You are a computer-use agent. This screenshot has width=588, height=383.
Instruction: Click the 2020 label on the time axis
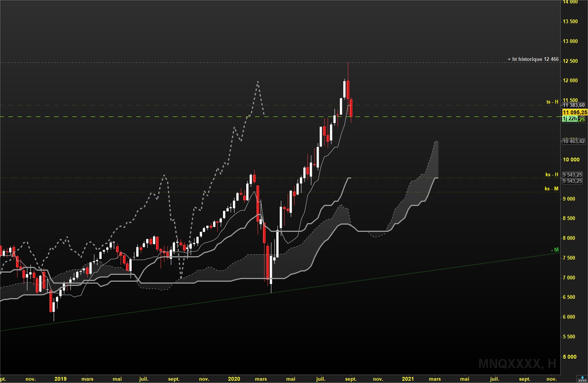[x=234, y=379]
